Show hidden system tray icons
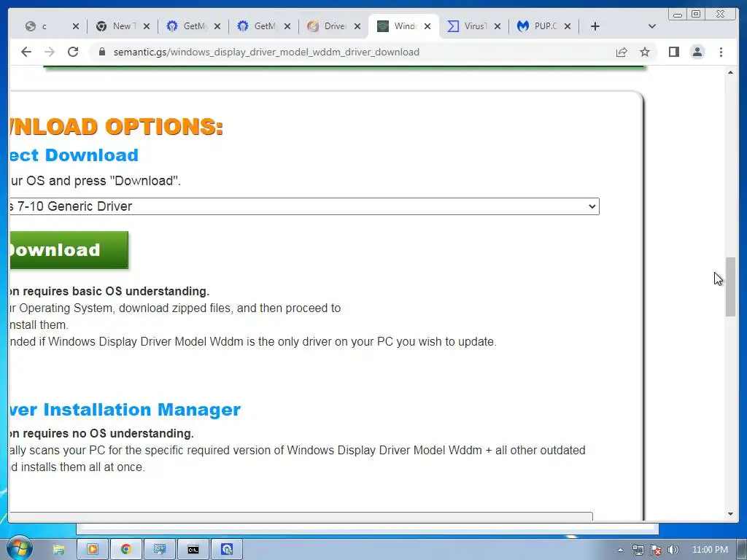The height and width of the screenshot is (560, 747). [620, 550]
